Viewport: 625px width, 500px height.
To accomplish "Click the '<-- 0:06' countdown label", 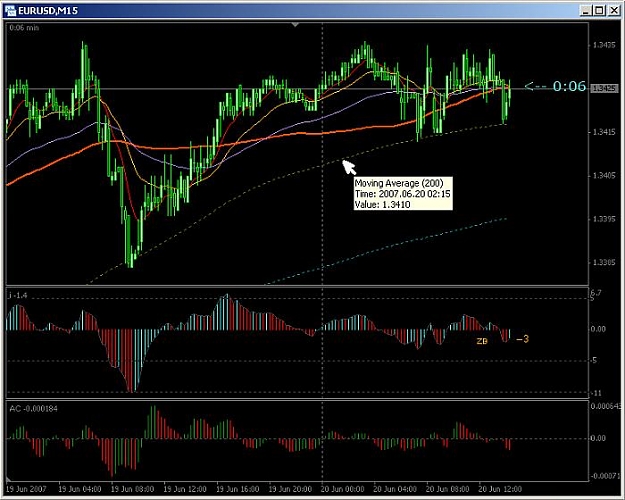I will [555, 86].
